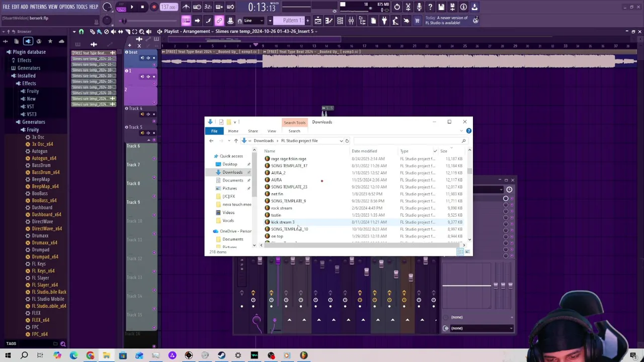Open the Channel rack toolbar icon
Viewport: 644px width, 362px height.
[x=340, y=21]
